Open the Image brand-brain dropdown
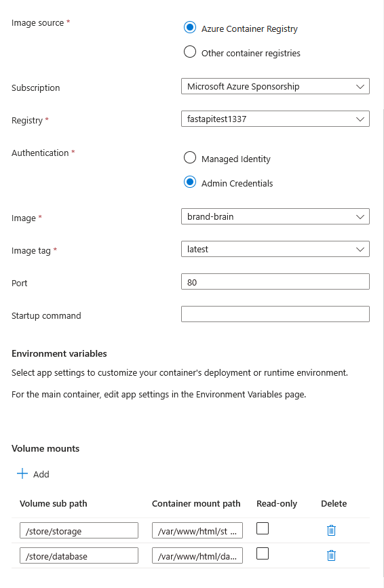 pyautogui.click(x=275, y=216)
